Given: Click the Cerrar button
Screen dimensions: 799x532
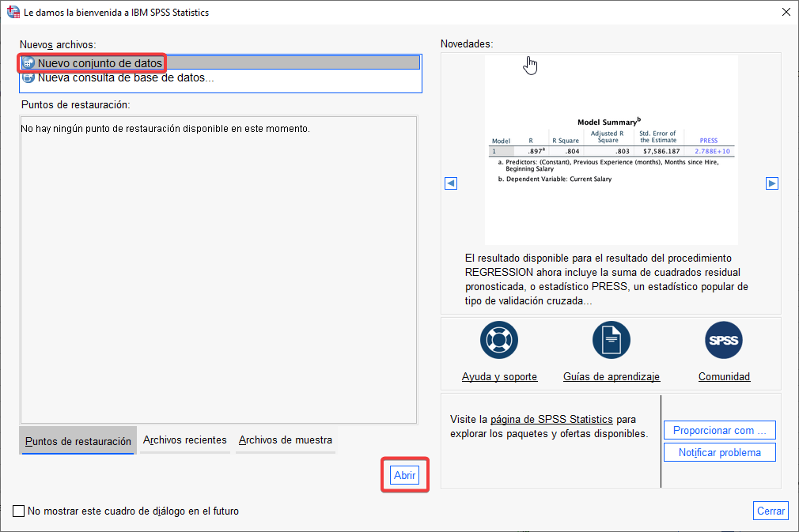Looking at the screenshot, I should click(x=771, y=511).
